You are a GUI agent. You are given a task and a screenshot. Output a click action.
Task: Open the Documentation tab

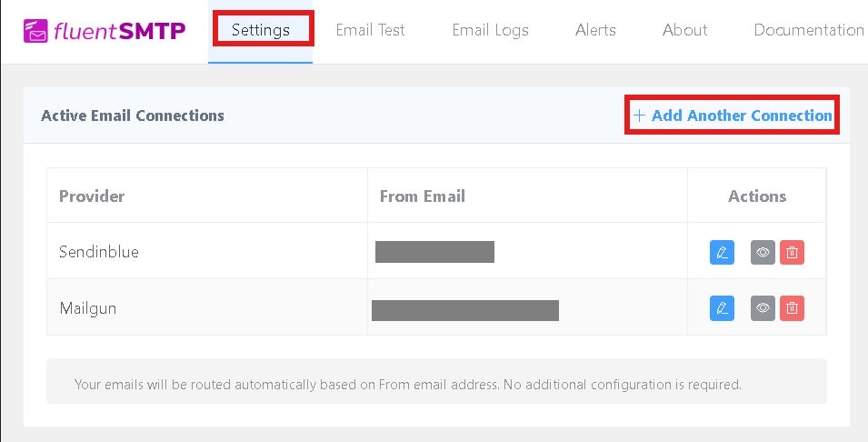click(x=808, y=30)
